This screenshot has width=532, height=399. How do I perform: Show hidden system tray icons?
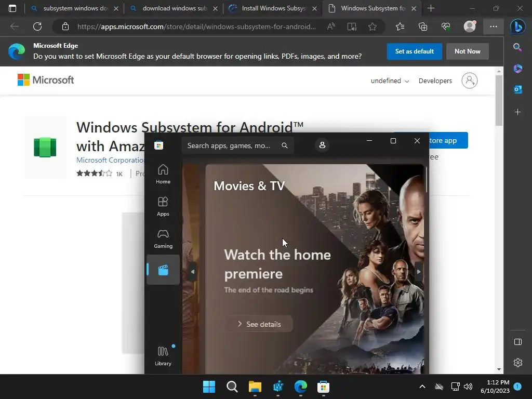click(x=422, y=387)
